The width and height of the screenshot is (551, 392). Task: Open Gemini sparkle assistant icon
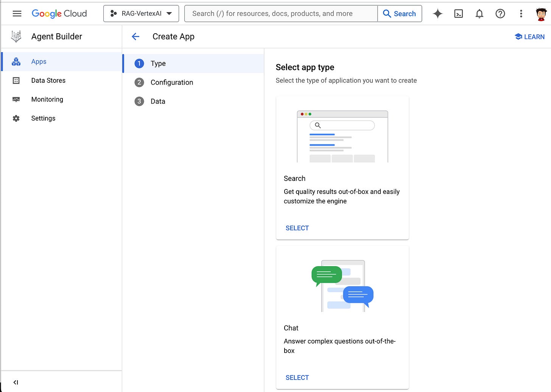coord(438,14)
